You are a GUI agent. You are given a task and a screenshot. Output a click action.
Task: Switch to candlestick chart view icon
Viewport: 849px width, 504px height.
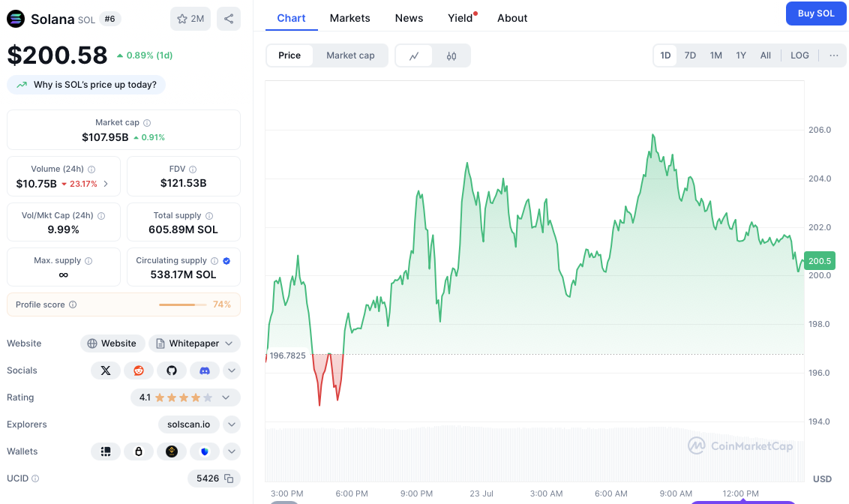(451, 55)
